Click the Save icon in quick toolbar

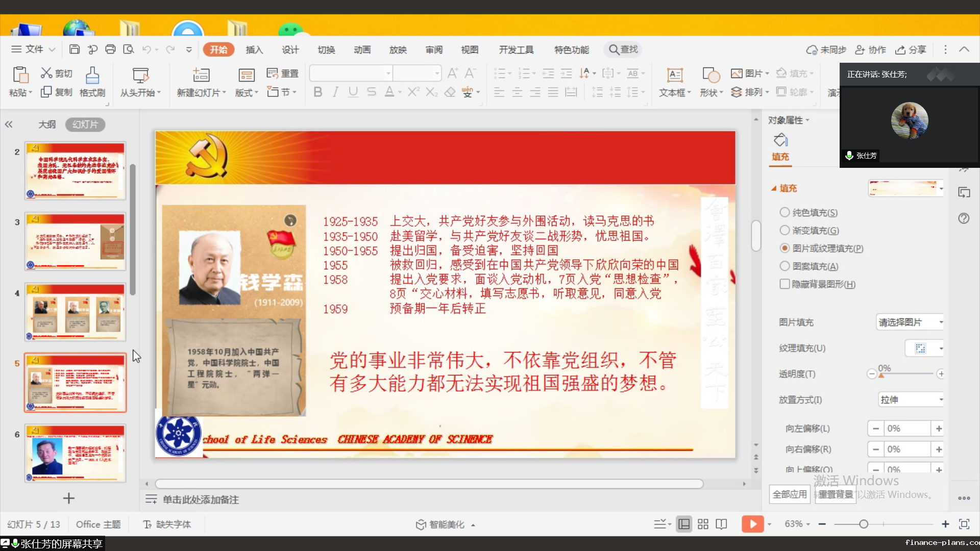75,49
